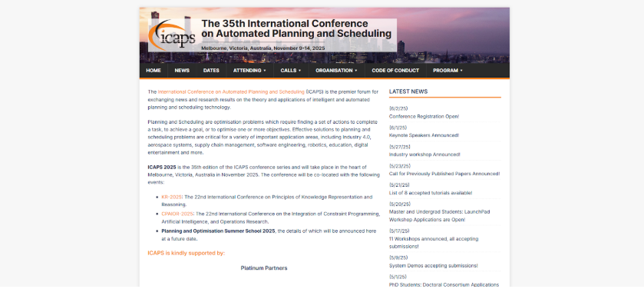Click the (6/2/25) news date
This screenshot has height=289, width=644.
click(x=398, y=108)
